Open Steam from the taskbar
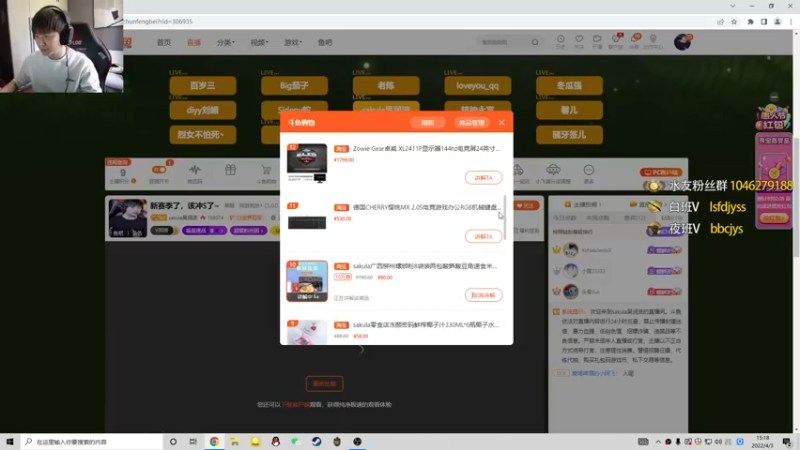Image resolution: width=800 pixels, height=450 pixels. [316, 441]
